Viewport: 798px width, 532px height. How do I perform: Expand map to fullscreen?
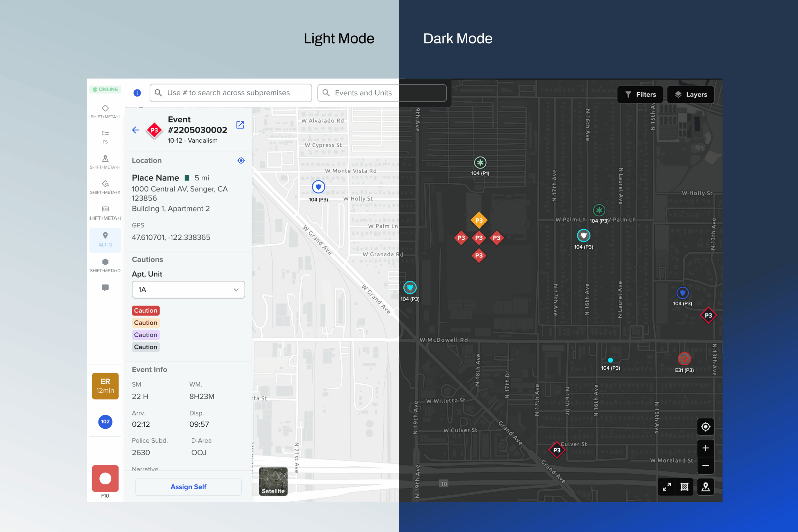tap(666, 487)
